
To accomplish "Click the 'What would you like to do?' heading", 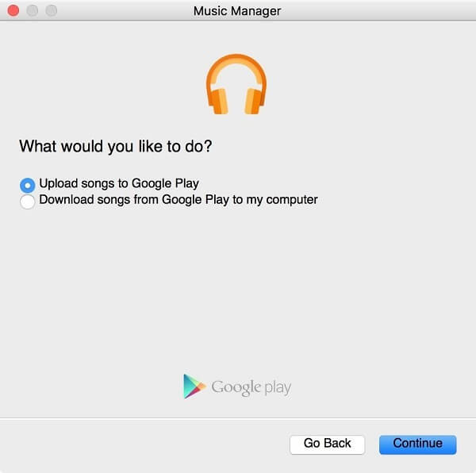I will (x=115, y=147).
